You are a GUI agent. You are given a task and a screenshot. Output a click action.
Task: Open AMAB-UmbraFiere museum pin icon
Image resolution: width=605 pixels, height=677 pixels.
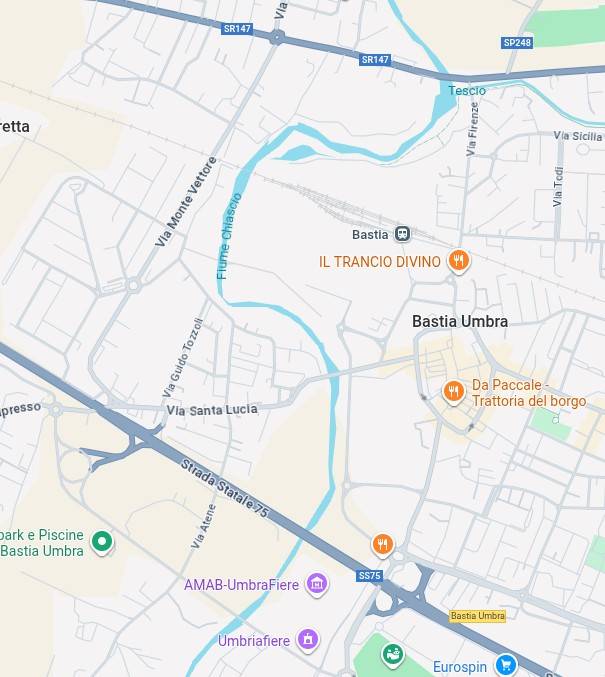point(317,584)
